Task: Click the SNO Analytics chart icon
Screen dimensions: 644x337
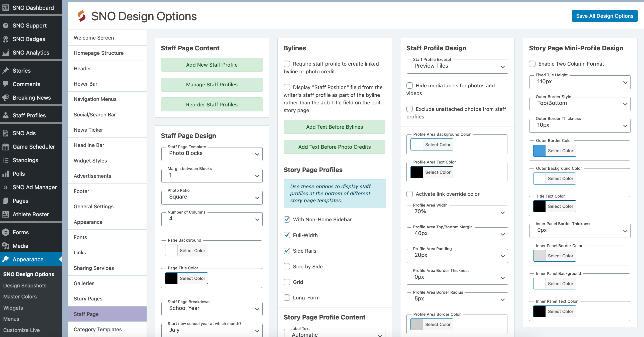Action: tap(6, 53)
